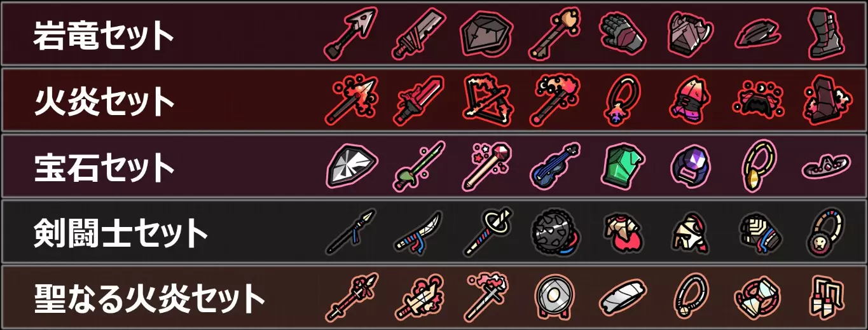
Task: Click the 剣闘士セット curved sword icon
Action: point(418,233)
